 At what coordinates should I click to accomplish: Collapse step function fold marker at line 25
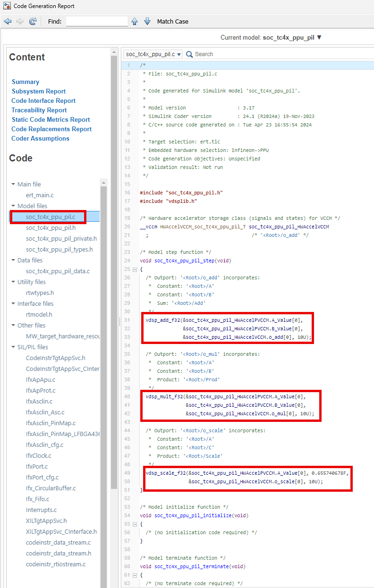pyautogui.click(x=135, y=269)
